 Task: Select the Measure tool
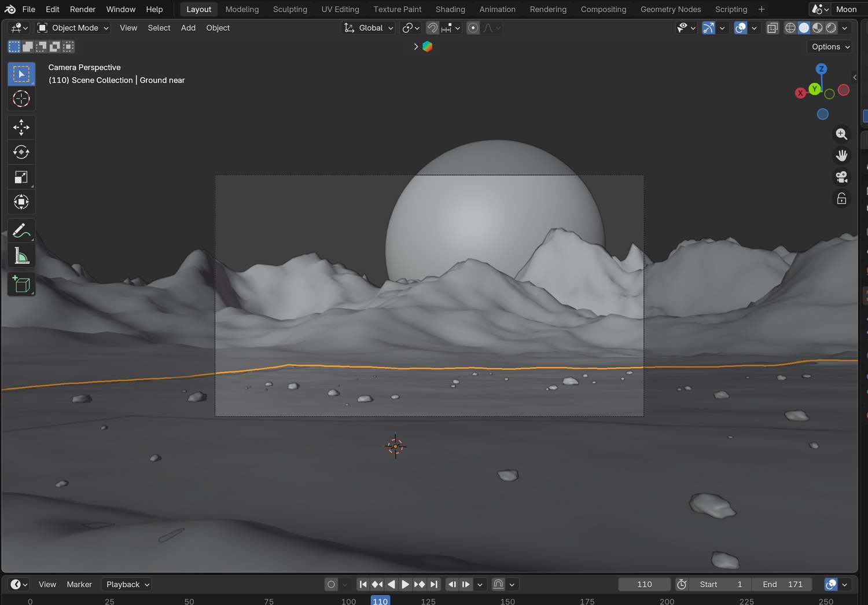(21, 255)
